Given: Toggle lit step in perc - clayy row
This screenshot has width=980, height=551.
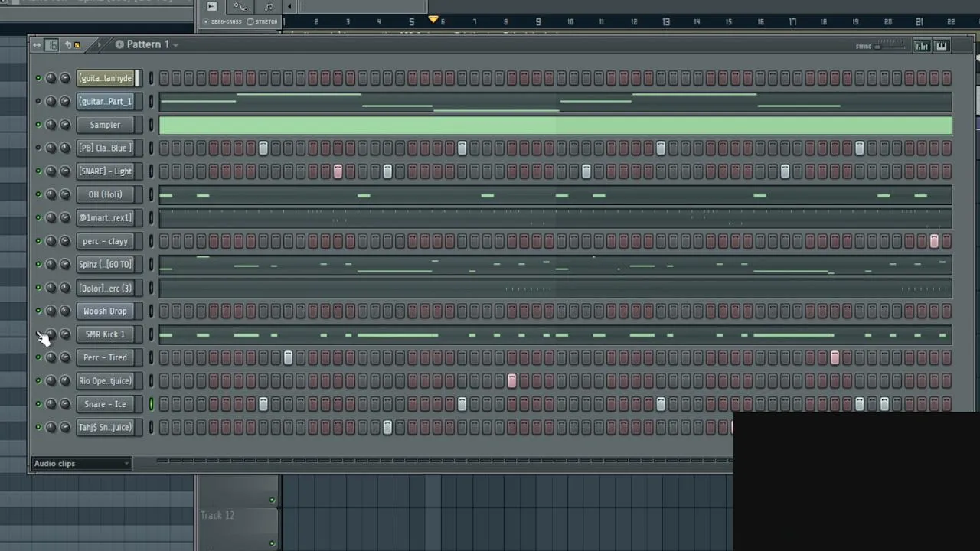Looking at the screenshot, I should 934,242.
